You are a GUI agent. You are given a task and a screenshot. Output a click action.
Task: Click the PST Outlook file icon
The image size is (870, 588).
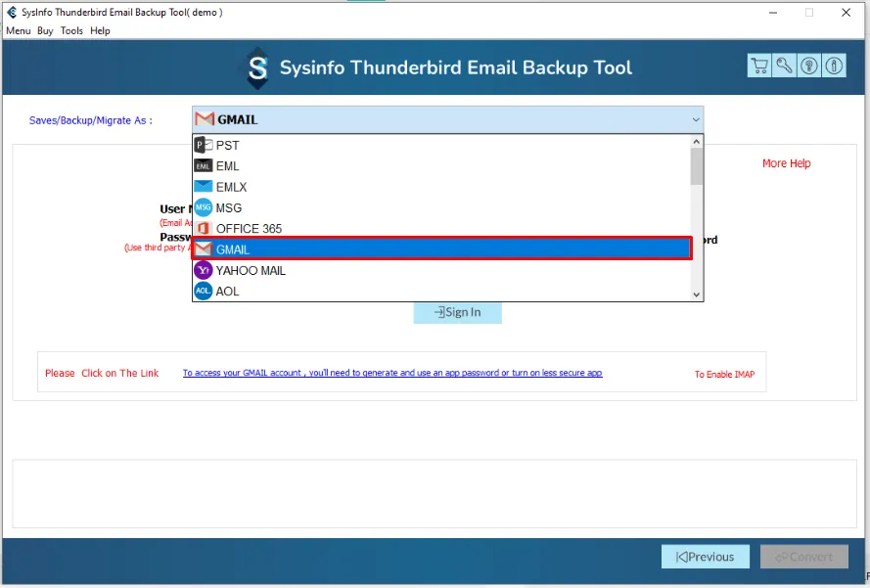click(204, 146)
